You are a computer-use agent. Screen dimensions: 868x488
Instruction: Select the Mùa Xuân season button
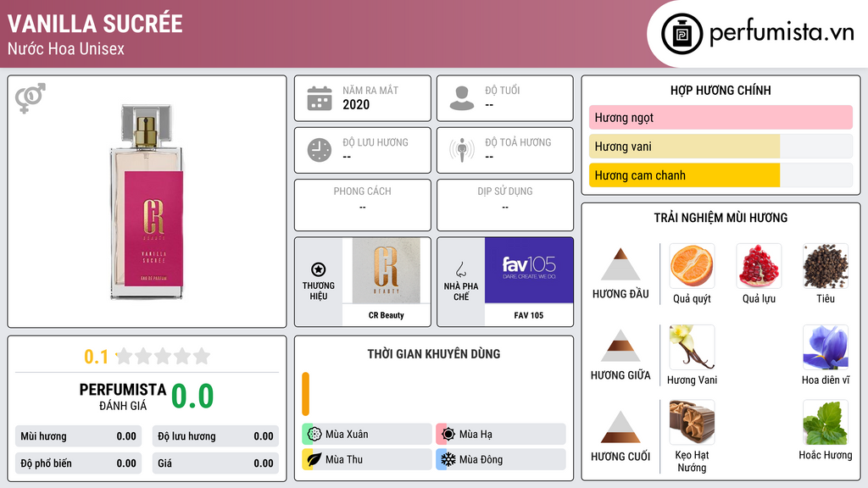367,435
